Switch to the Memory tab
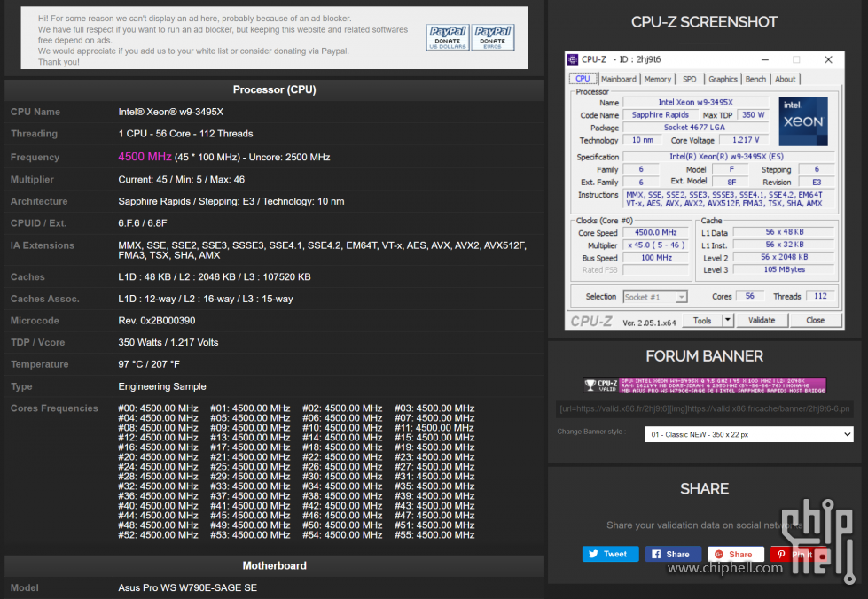Image resolution: width=868 pixels, height=599 pixels. point(657,79)
